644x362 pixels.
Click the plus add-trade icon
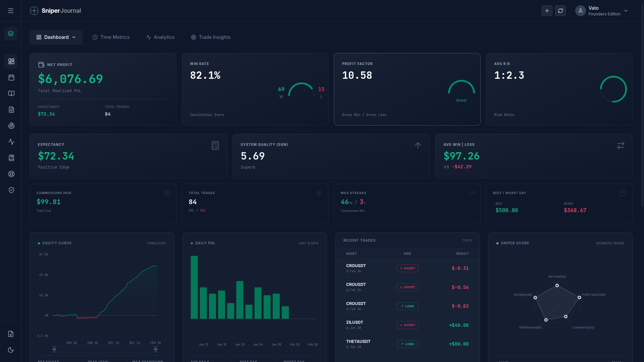click(547, 11)
